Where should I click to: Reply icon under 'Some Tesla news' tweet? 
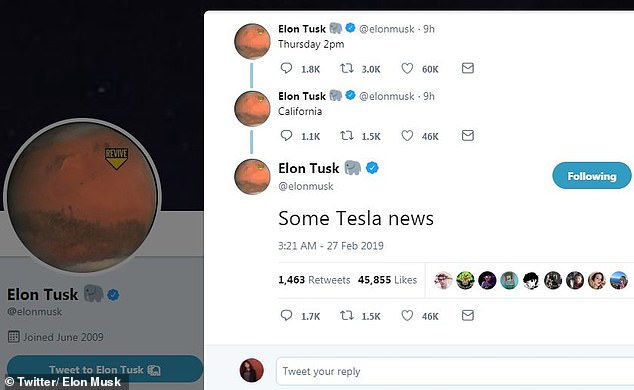click(x=286, y=315)
